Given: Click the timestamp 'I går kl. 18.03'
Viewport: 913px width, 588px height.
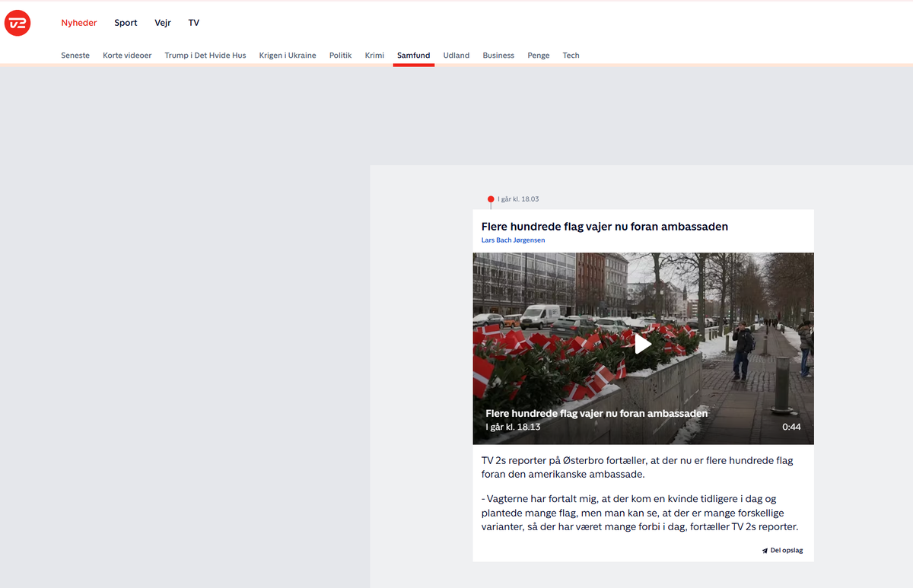Looking at the screenshot, I should tap(518, 199).
